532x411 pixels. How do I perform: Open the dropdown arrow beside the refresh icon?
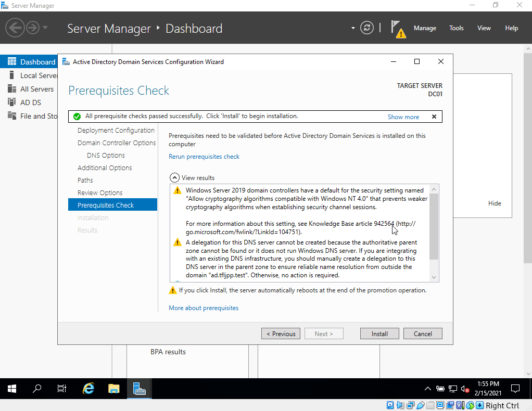pos(353,28)
